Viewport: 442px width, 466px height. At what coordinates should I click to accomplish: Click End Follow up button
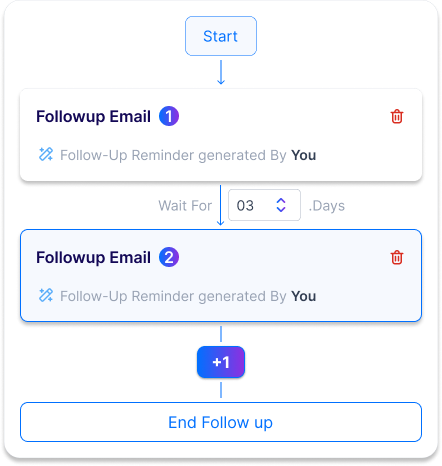pyautogui.click(x=221, y=422)
